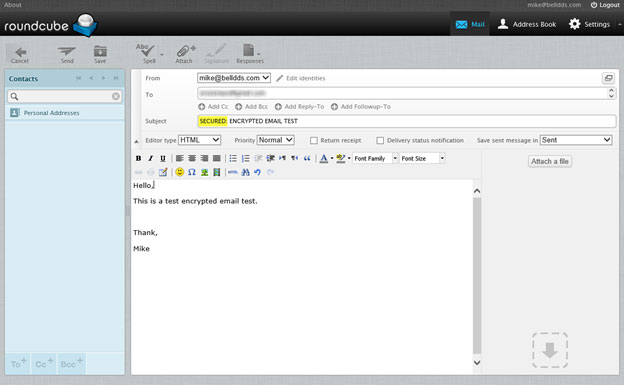This screenshot has height=385, width=624.
Task: Toggle italic formatting
Action: point(150,158)
